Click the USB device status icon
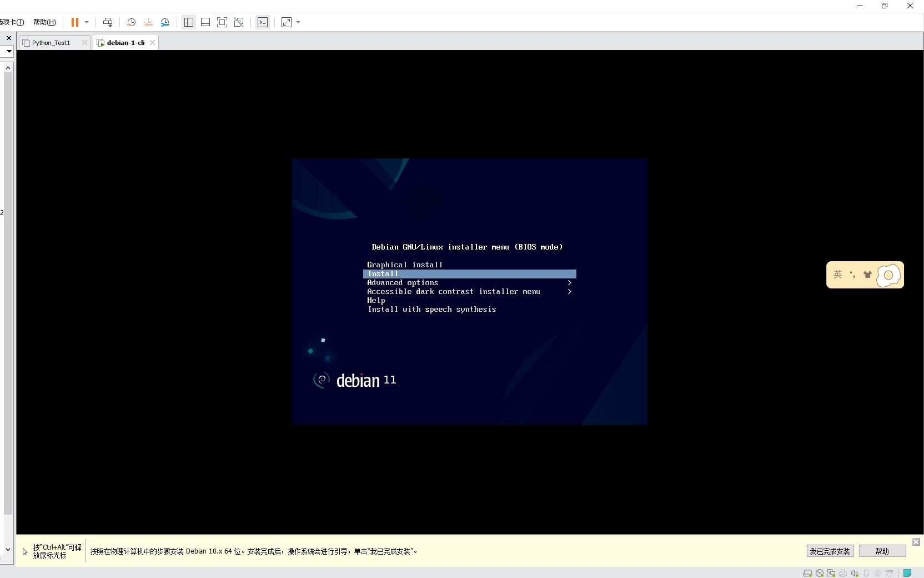This screenshot has height=578, width=924. (866, 573)
